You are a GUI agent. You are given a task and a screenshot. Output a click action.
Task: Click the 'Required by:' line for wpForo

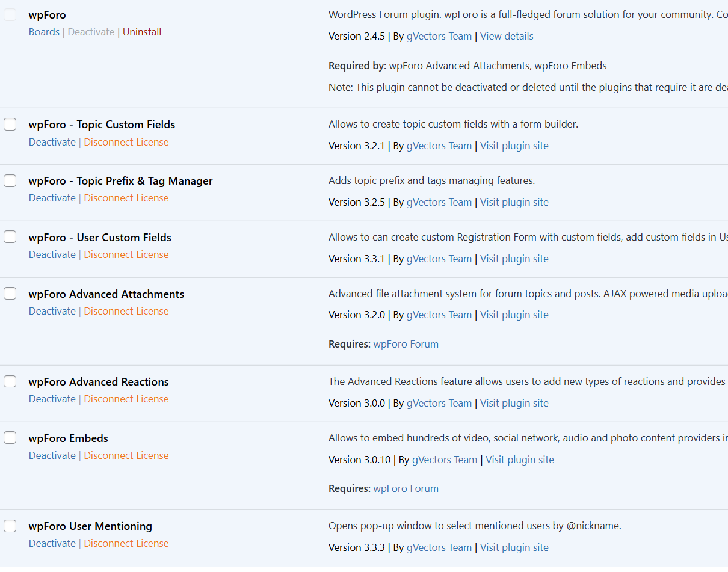click(467, 66)
